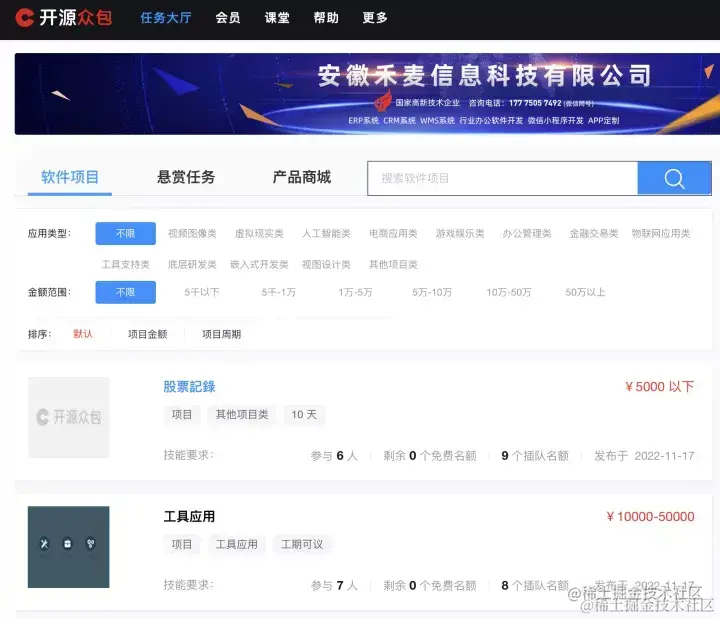Filter by 虚拟现实类 application type
This screenshot has width=720, height=619.
point(259,234)
